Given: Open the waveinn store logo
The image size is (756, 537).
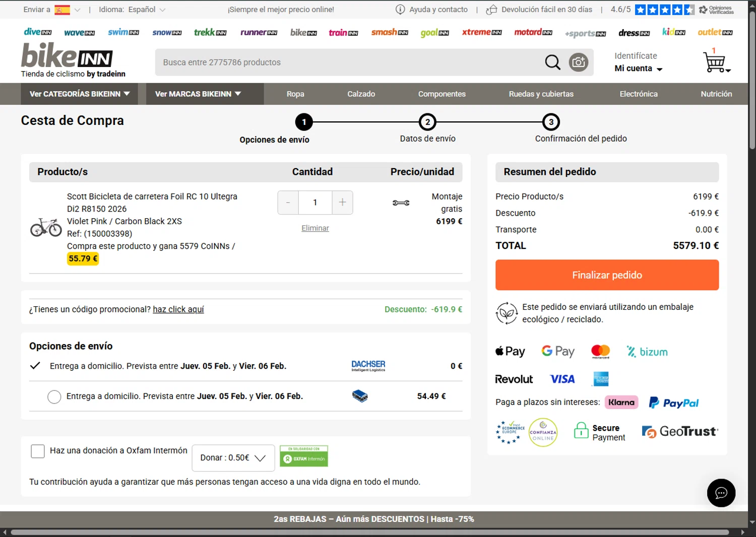Looking at the screenshot, I should [80, 33].
